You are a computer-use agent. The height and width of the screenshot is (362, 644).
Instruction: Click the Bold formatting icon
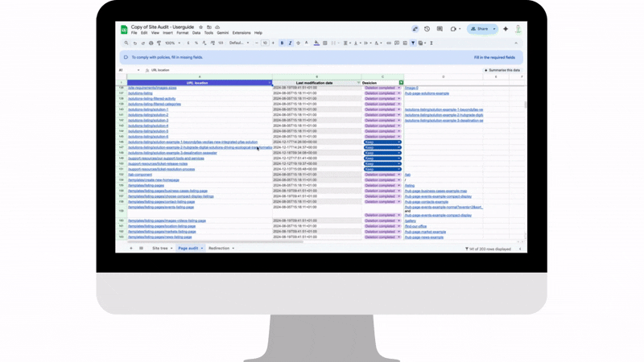tap(282, 43)
